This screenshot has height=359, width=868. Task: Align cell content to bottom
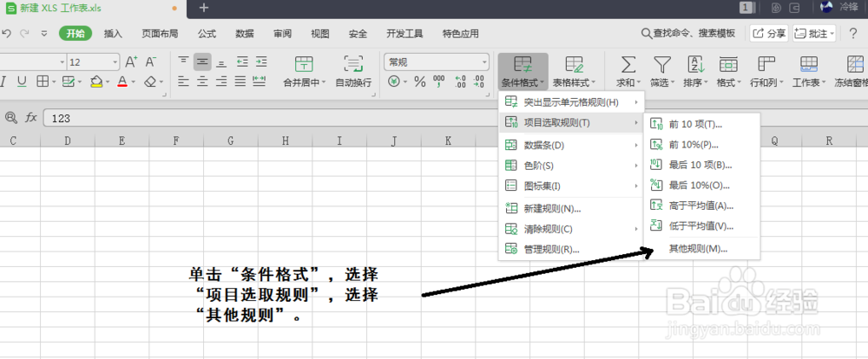pos(221,62)
